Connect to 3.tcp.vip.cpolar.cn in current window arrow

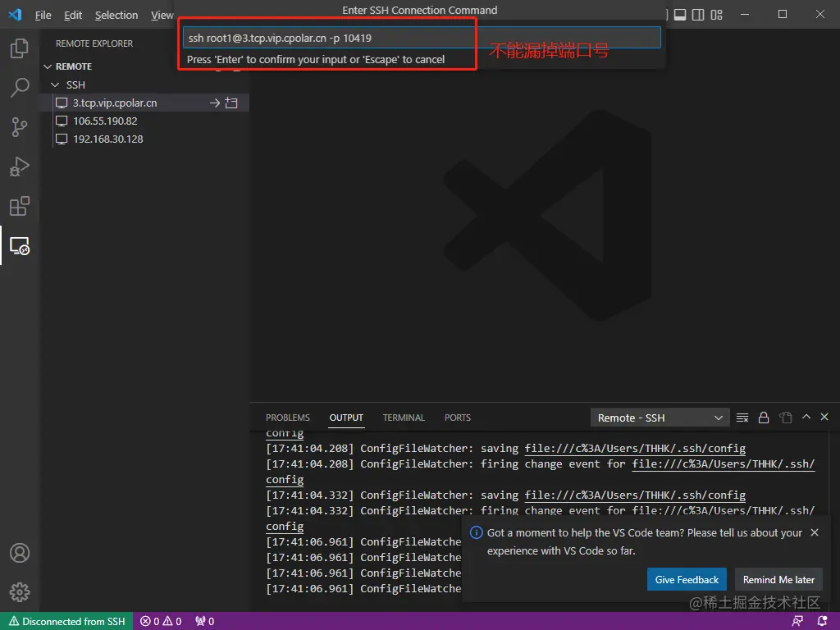[x=215, y=103]
